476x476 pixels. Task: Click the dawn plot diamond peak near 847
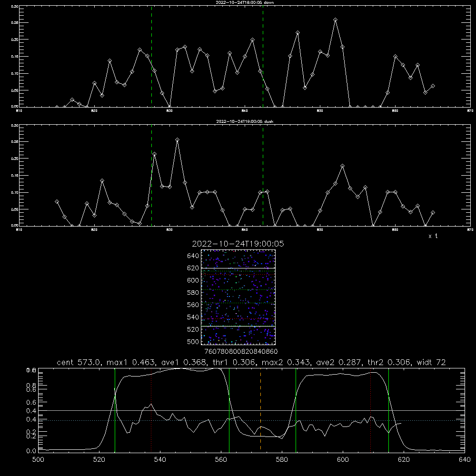point(297,32)
